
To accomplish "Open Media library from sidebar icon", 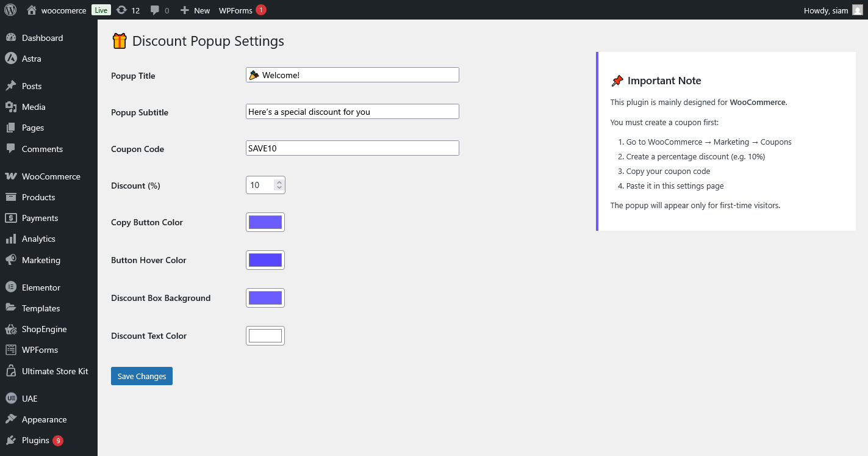I will click(x=13, y=106).
